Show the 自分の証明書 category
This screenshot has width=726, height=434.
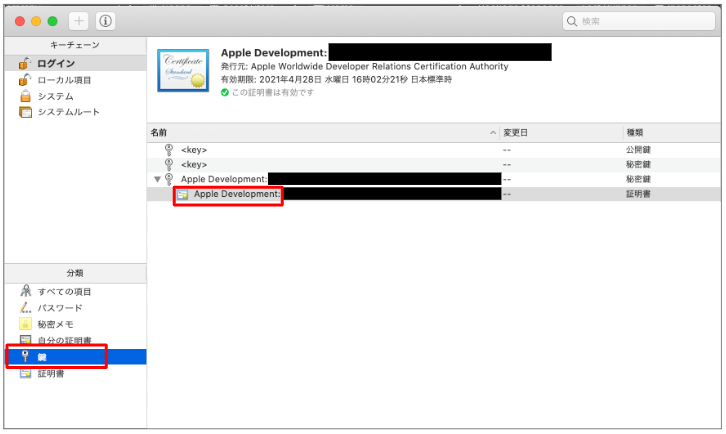75,340
